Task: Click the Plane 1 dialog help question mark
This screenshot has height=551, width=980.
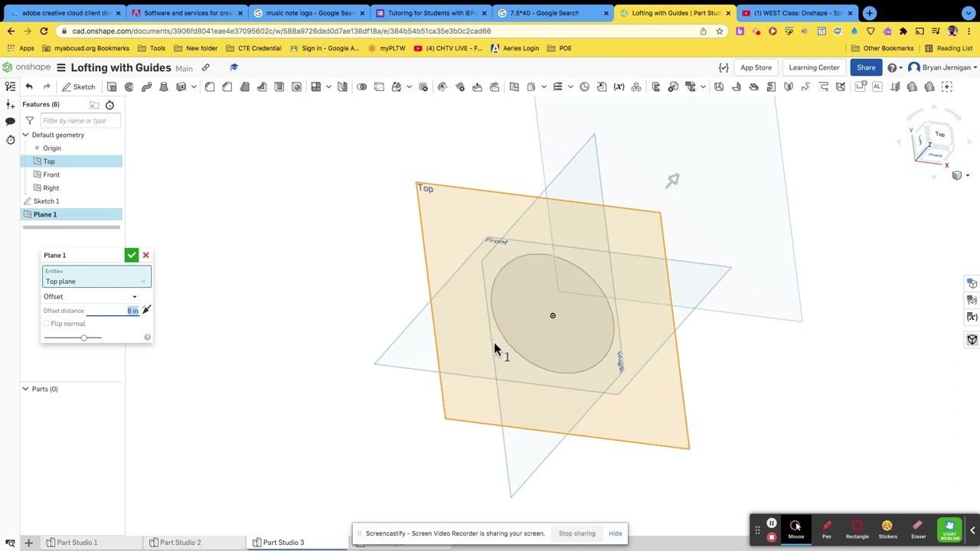Action: tap(147, 337)
